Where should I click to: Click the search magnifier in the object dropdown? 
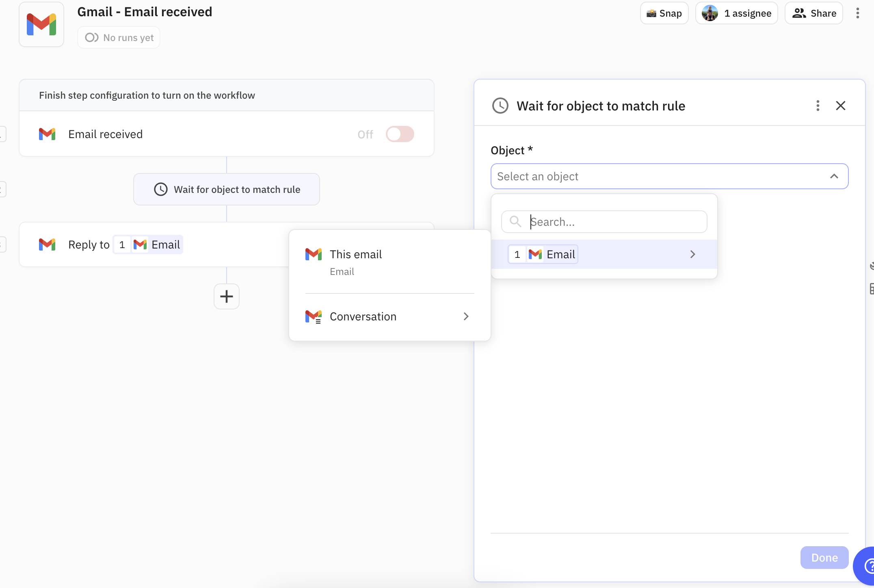click(515, 222)
